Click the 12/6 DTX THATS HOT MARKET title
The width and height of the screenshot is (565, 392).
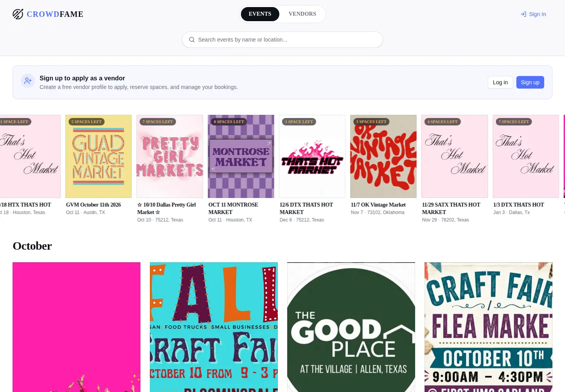click(306, 209)
